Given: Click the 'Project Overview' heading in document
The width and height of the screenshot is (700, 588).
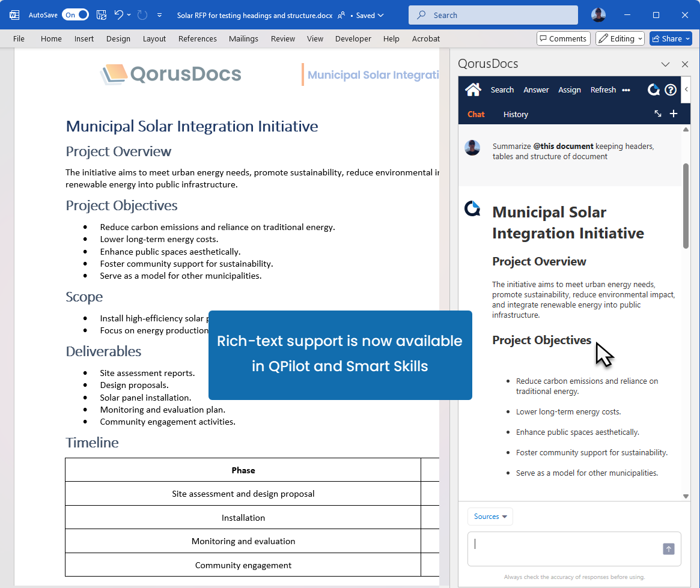Looking at the screenshot, I should pyautogui.click(x=118, y=152).
